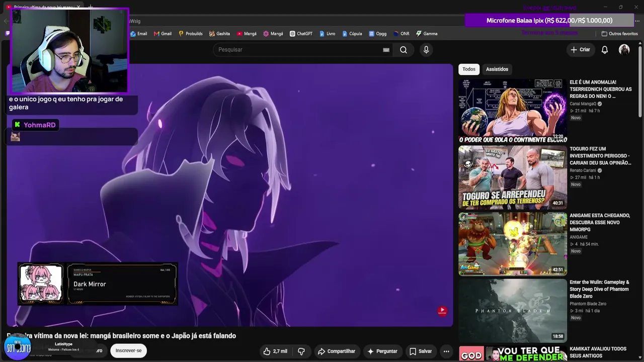The width and height of the screenshot is (644, 362).
Task: Switch to the Assistidos filter chip
Action: [497, 69]
